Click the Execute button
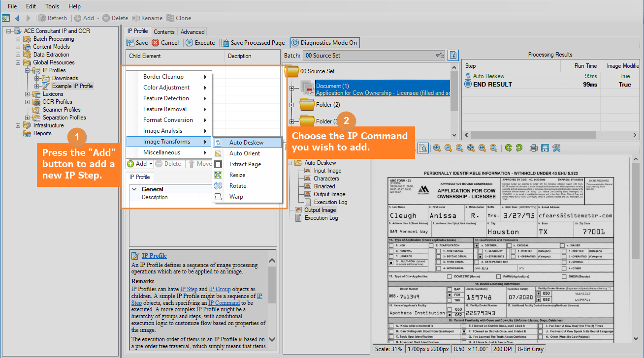Image resolution: width=644 pixels, height=358 pixels. pos(200,43)
